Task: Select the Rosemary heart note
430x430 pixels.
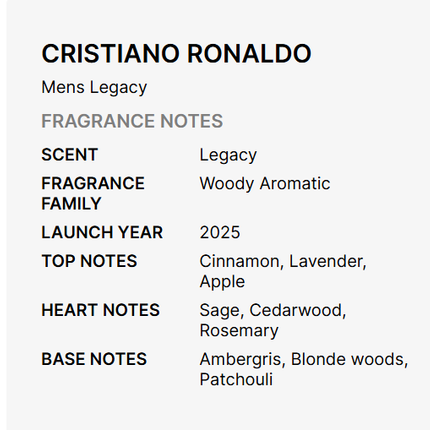Action: tap(239, 331)
